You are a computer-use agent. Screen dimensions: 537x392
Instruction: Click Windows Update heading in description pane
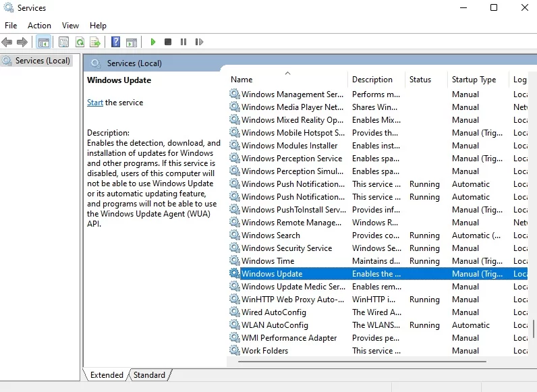point(119,80)
